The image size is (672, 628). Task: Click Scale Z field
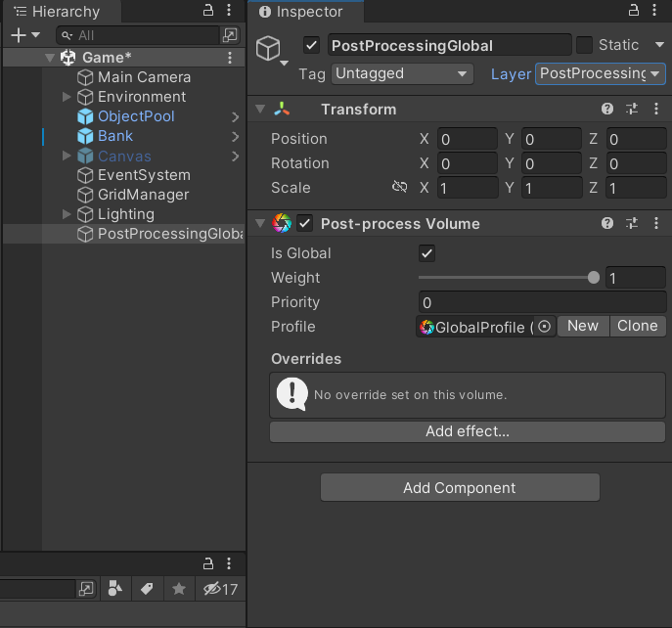click(x=636, y=188)
